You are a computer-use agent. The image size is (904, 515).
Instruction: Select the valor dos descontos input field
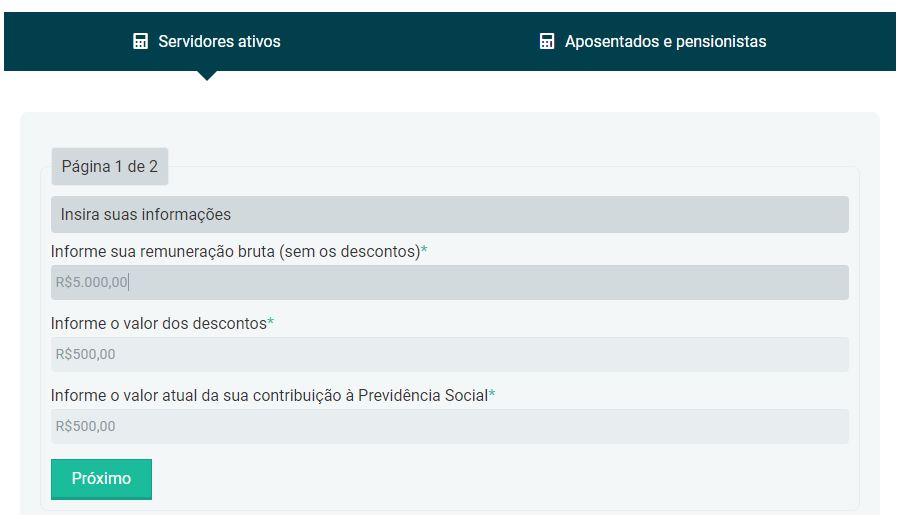click(450, 354)
